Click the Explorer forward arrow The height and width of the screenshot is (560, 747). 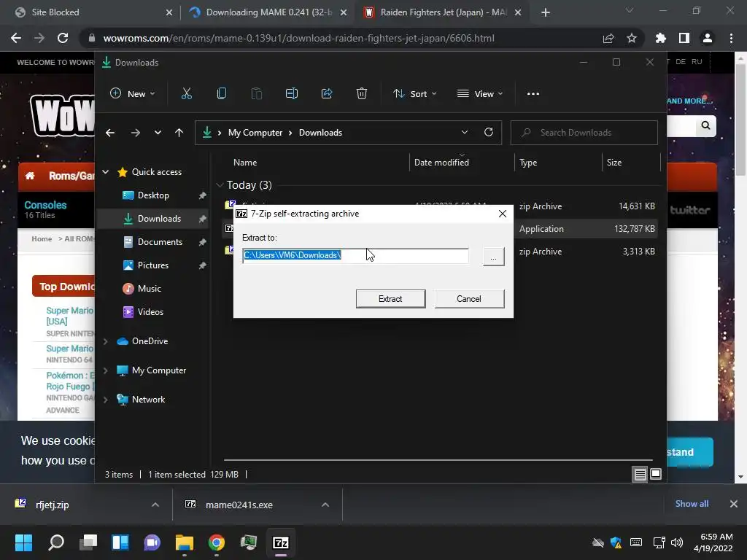click(135, 133)
